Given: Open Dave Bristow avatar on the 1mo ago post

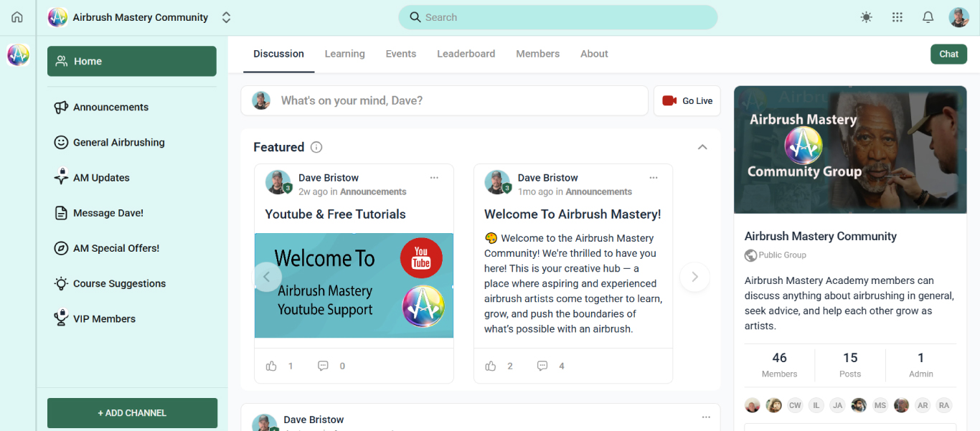Looking at the screenshot, I should [496, 182].
